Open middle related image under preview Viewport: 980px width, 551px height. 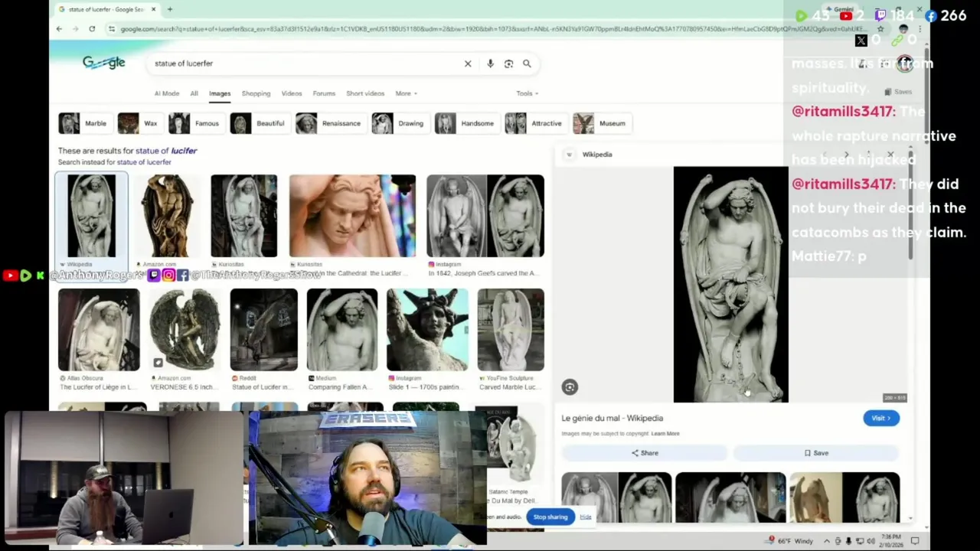tap(730, 497)
